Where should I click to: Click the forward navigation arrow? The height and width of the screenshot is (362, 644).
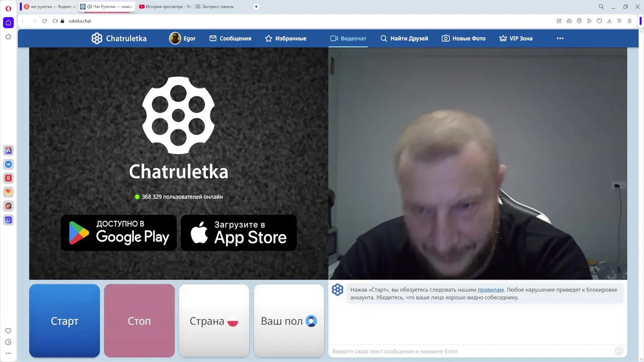tap(34, 21)
